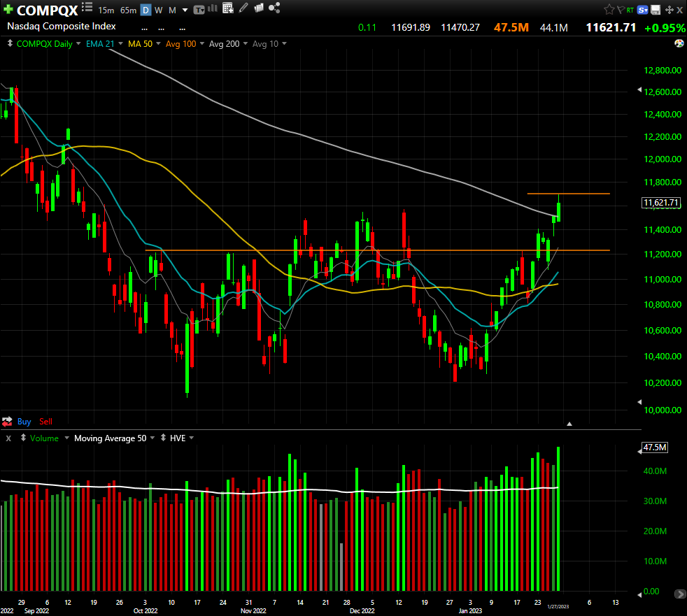
Task: Click the 12,000.00 price axis label
Action: click(x=663, y=159)
